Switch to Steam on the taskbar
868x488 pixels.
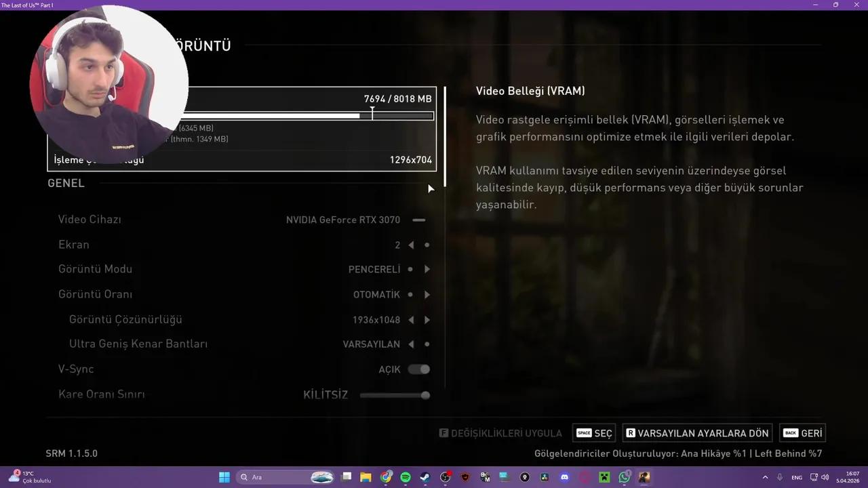click(425, 477)
